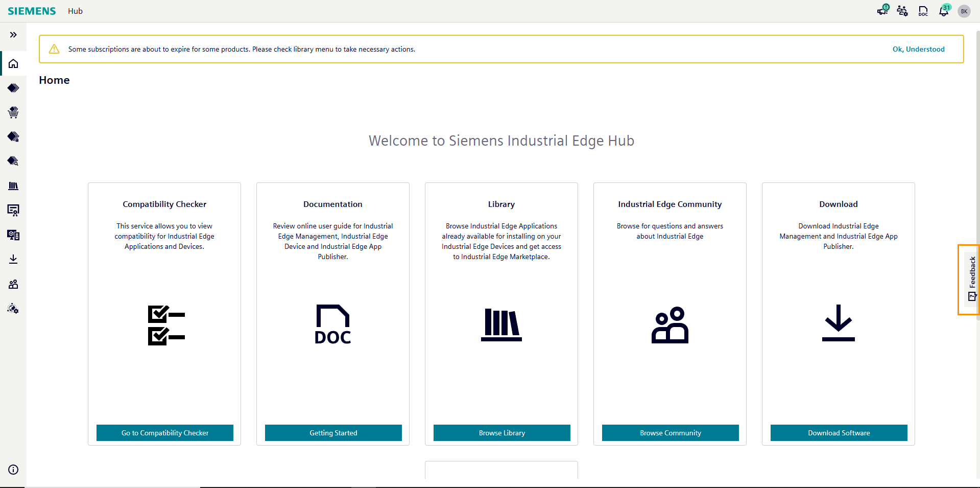Open the stacked layers icon in sidebar

click(x=13, y=88)
